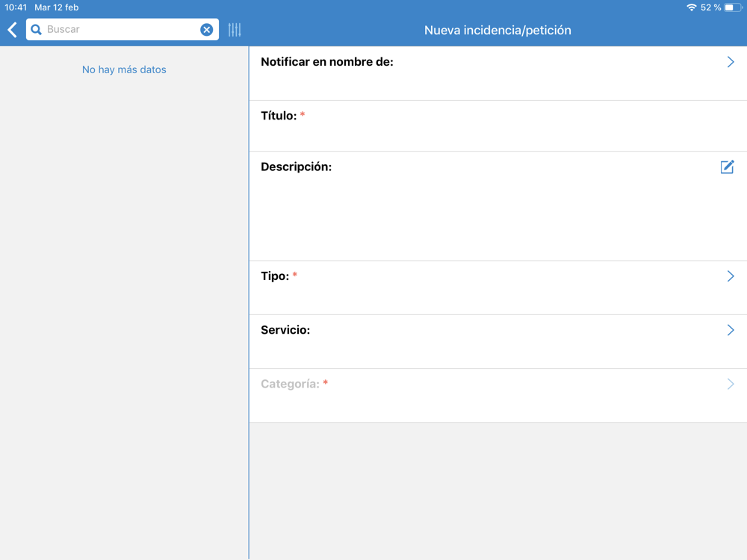Focus the Buscar search field
Screen dimensions: 747x560
point(123,30)
